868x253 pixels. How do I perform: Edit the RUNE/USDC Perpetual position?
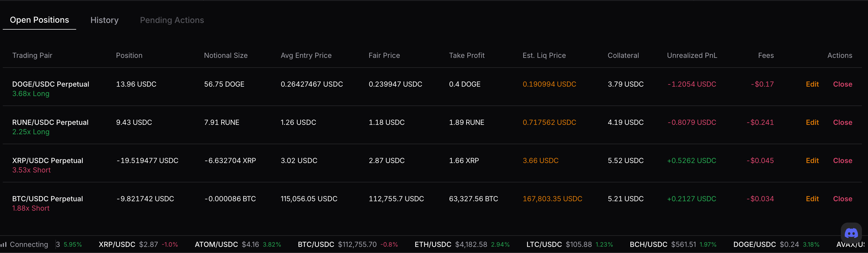click(x=812, y=122)
